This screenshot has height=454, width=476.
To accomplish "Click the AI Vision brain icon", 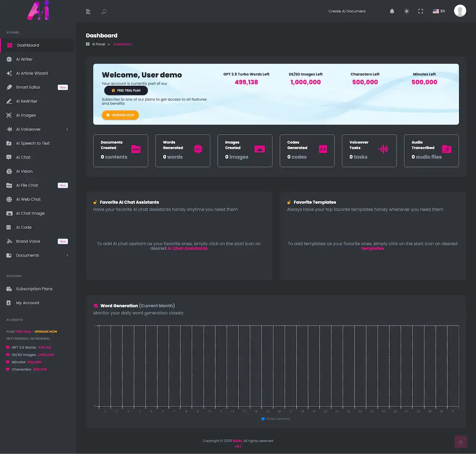I will tap(9, 171).
